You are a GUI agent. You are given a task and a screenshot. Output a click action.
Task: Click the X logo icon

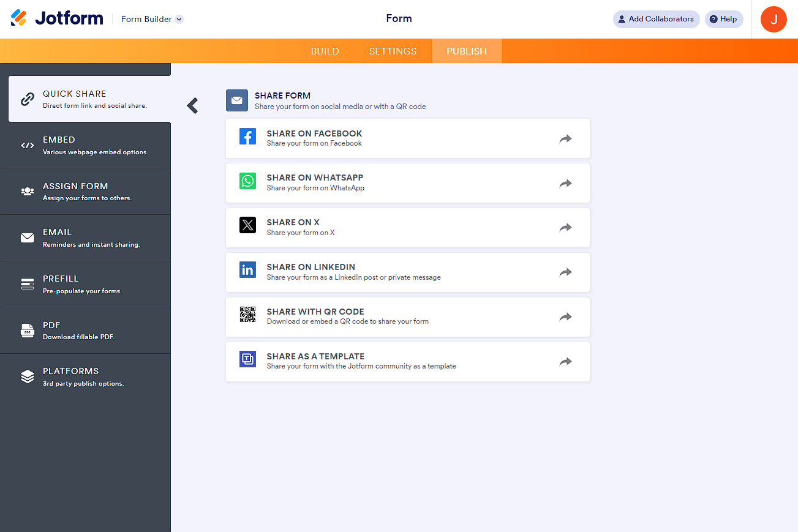click(247, 225)
